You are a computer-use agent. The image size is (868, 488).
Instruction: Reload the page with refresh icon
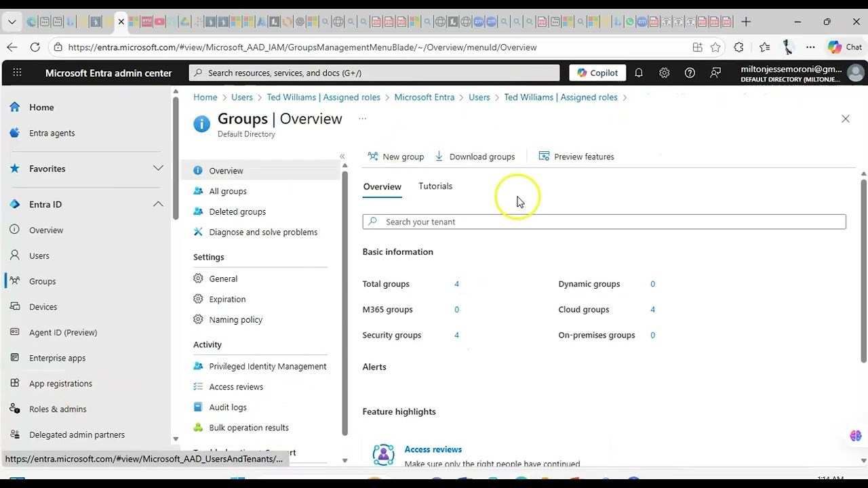point(35,47)
